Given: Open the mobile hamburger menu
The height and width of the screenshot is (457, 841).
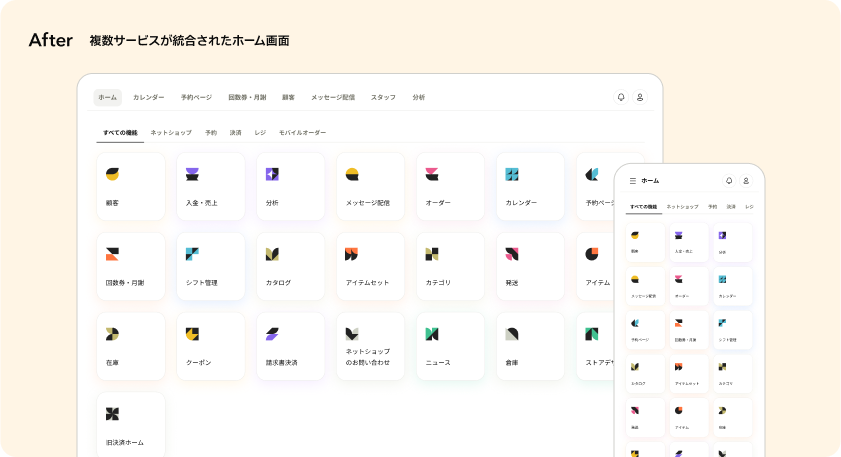Looking at the screenshot, I should tap(632, 181).
